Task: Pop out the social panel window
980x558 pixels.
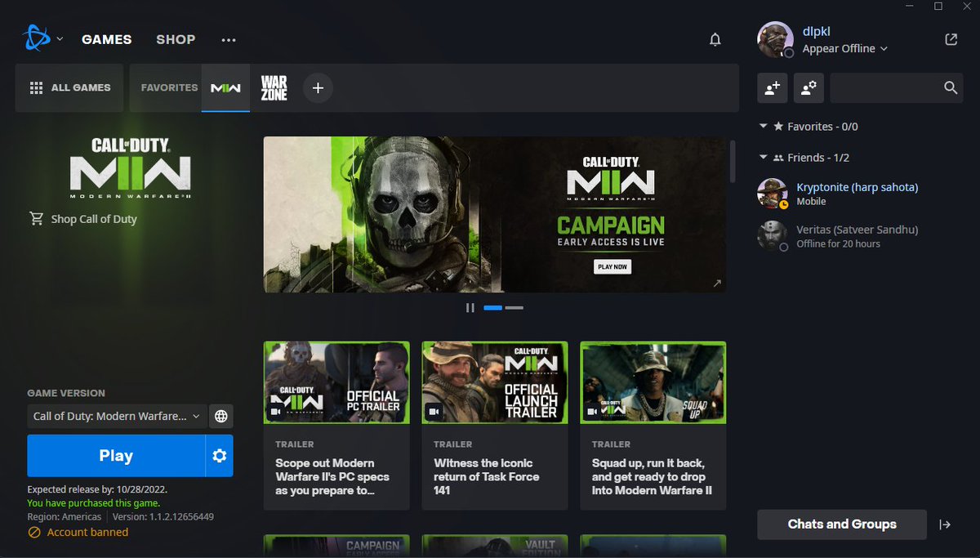Action: (951, 39)
